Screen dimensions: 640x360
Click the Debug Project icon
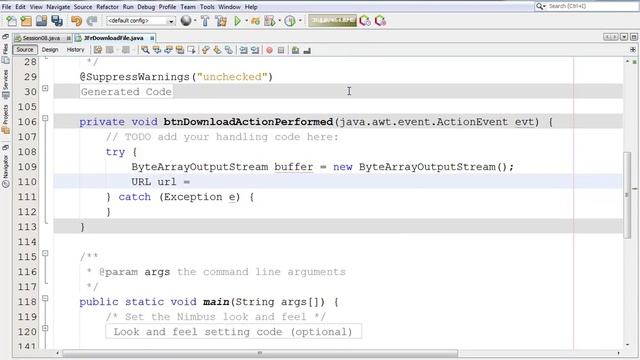coord(256,21)
